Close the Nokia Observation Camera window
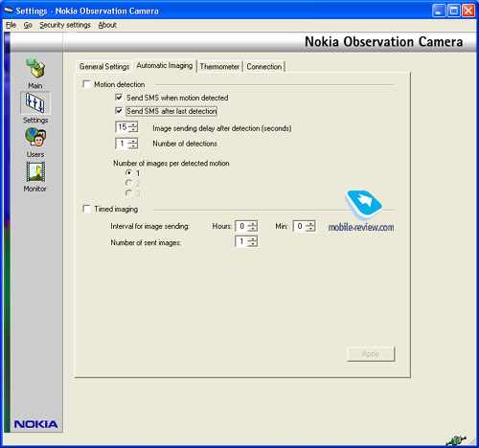This screenshot has height=448, width=479. 468,11
